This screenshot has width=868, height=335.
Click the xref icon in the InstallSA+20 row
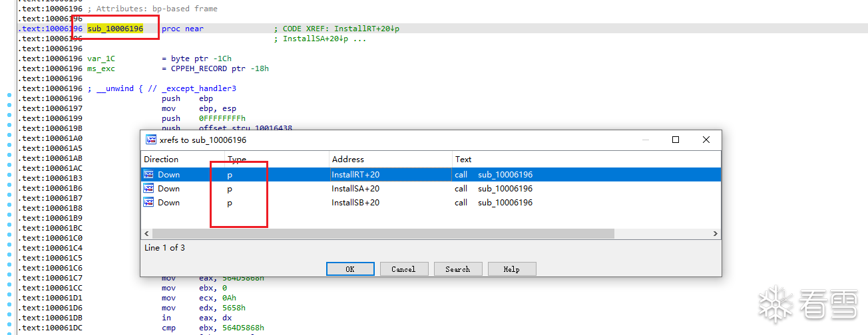click(149, 189)
